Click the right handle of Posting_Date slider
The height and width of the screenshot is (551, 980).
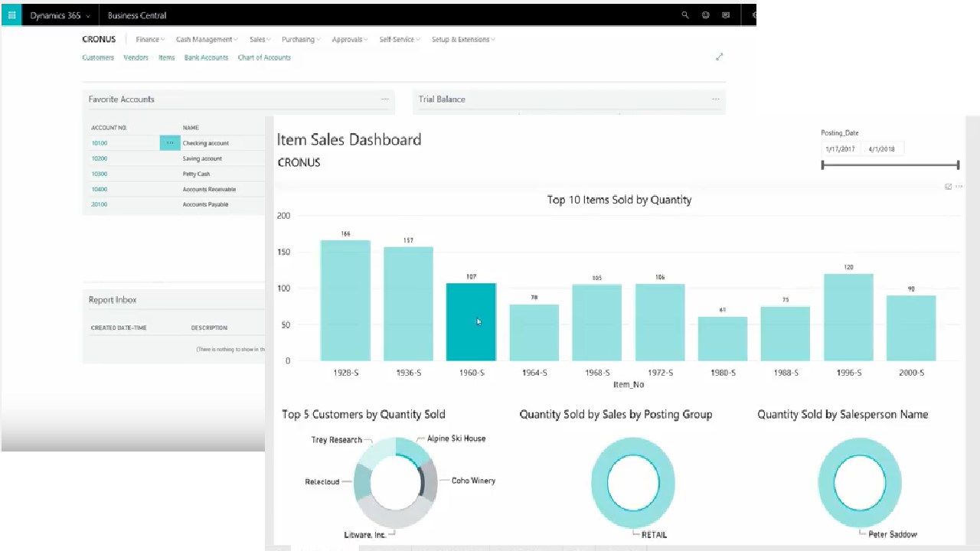958,165
